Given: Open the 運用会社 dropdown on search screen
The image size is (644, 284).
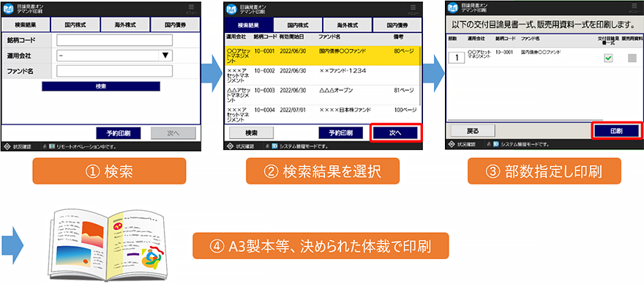Looking at the screenshot, I should (x=115, y=56).
